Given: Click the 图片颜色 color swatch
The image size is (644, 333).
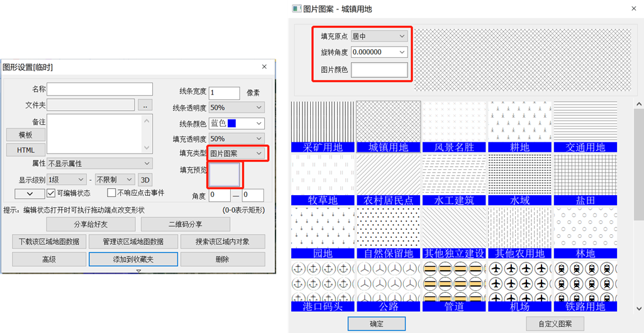Looking at the screenshot, I should pos(379,69).
